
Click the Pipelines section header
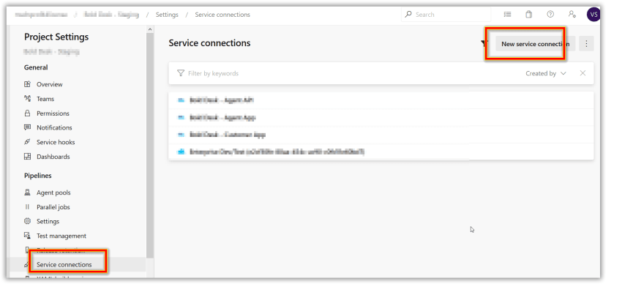tap(38, 176)
